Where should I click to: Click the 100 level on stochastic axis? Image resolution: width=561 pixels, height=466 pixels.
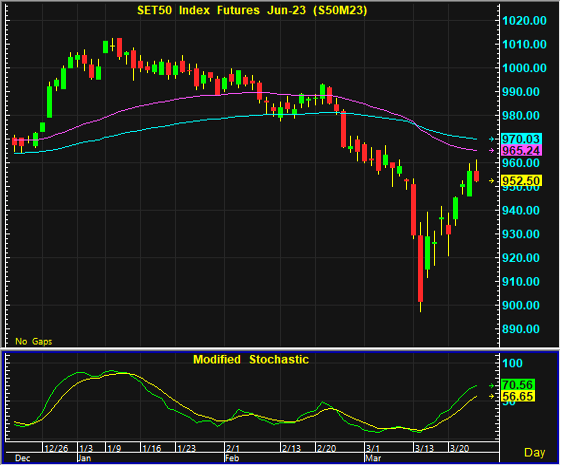(512, 363)
